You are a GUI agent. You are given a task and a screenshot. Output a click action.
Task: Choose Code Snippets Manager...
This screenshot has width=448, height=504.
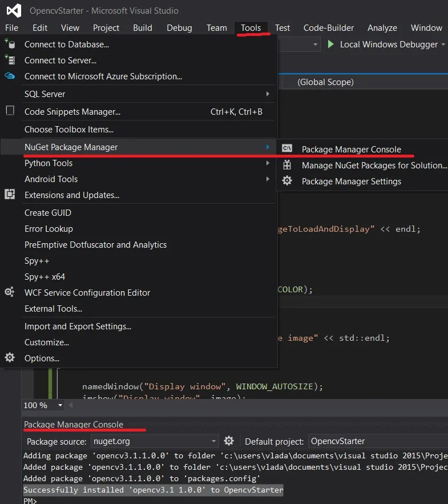[139, 112]
